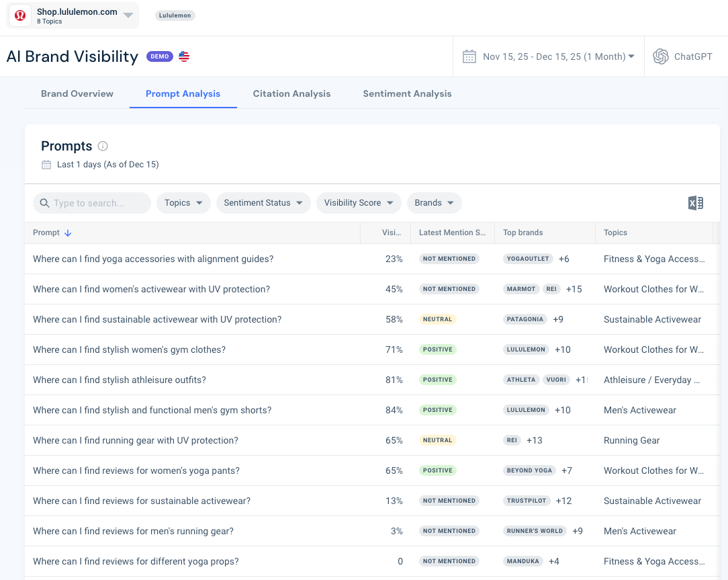The image size is (728, 580).
Task: Open the Topics filter dropdown
Action: pyautogui.click(x=183, y=203)
